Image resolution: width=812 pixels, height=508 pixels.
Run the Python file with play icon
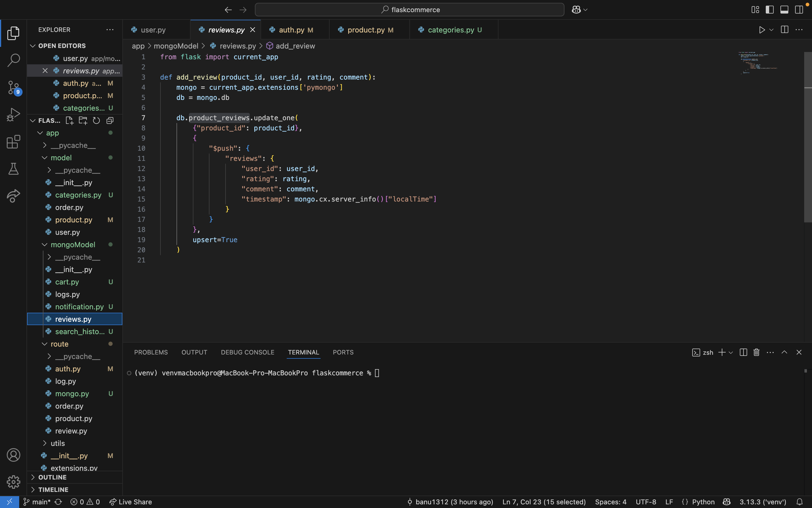[x=762, y=30]
